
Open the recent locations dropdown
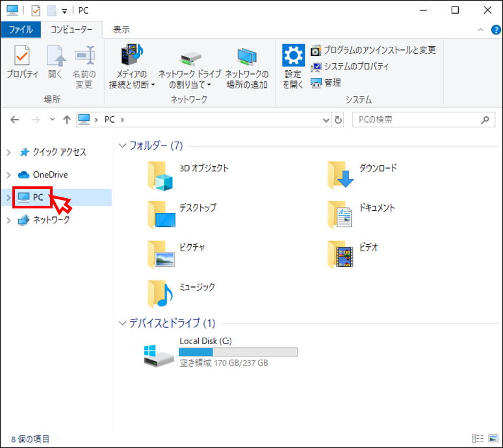click(x=52, y=119)
